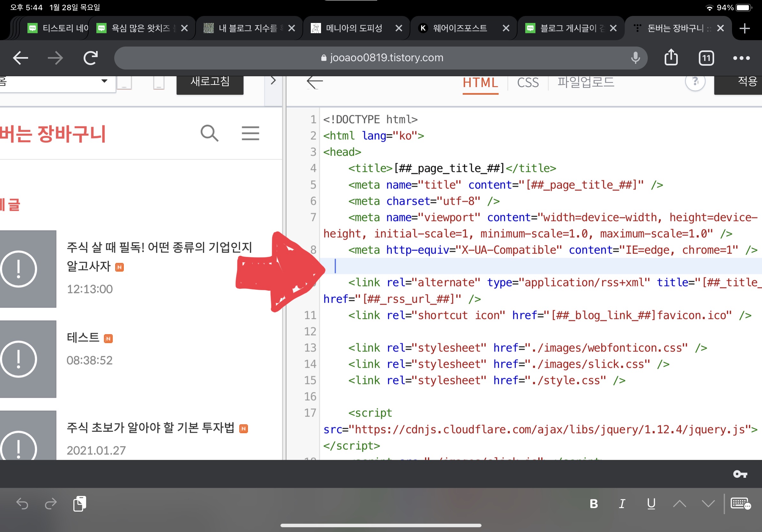
Task: Open search magnifier in blog preview
Action: (x=209, y=133)
